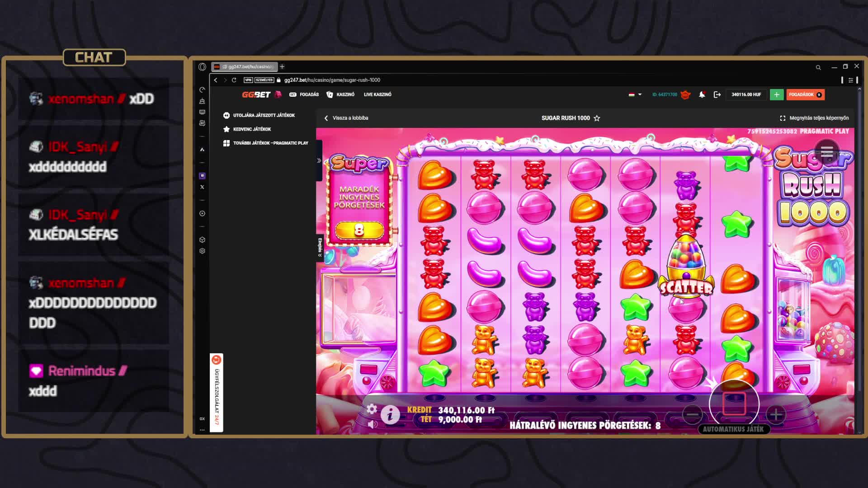Open the FOGADÁSOK bet slip button
The width and height of the screenshot is (868, 488).
coord(805,94)
